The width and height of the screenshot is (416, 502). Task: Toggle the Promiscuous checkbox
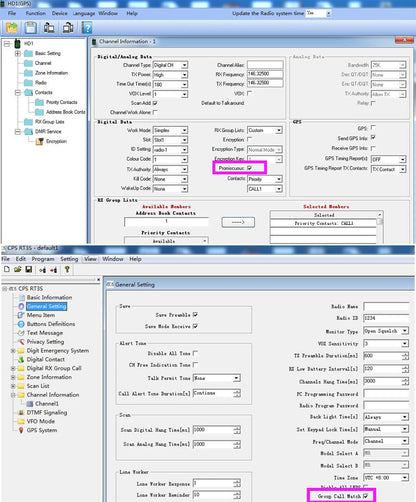pos(250,168)
